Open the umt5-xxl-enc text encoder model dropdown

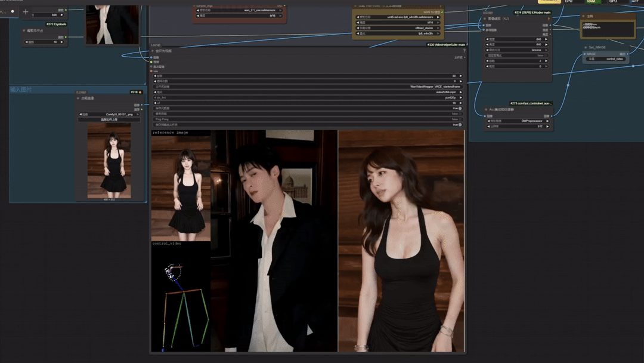(x=398, y=17)
